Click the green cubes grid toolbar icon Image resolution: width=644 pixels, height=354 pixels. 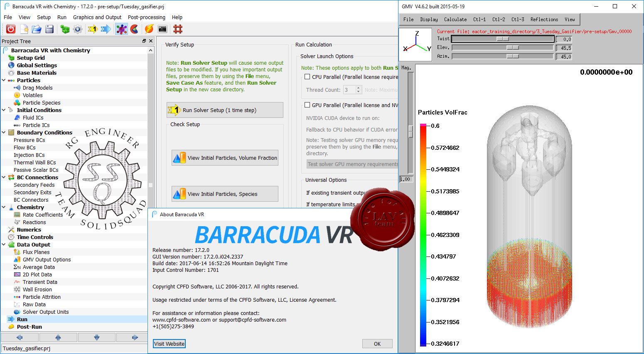point(65,29)
